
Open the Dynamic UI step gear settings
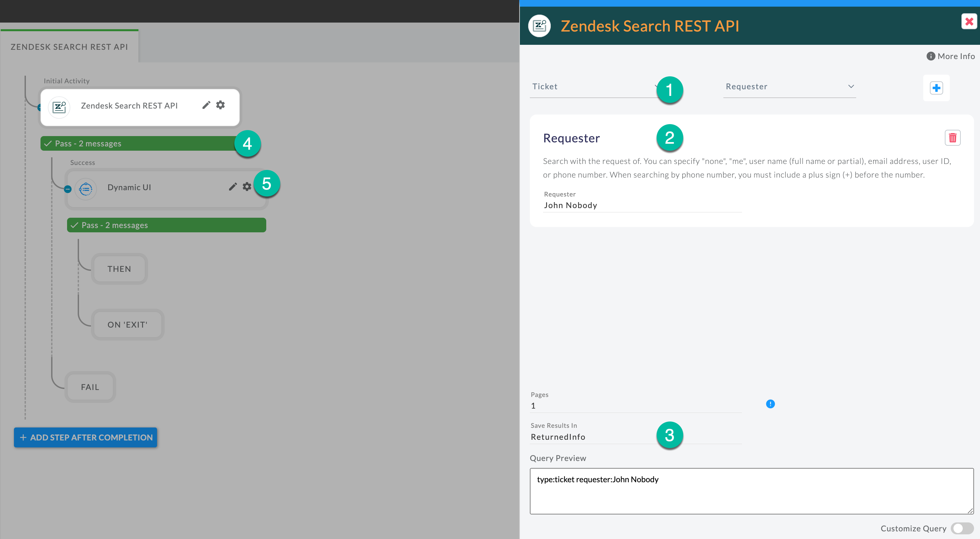coord(247,187)
